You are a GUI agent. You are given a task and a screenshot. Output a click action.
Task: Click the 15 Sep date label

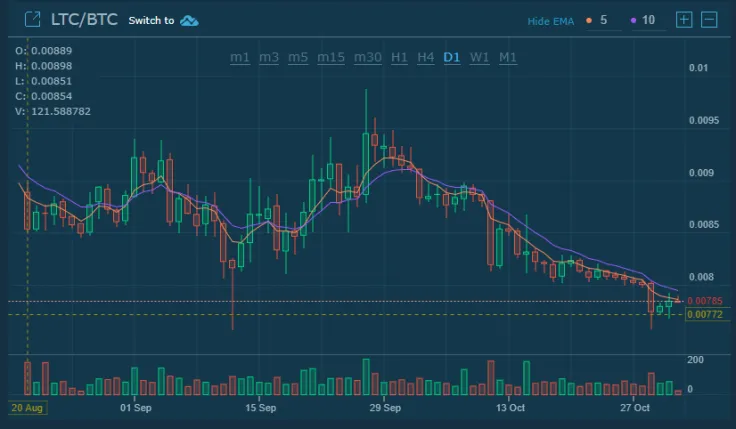(261, 408)
